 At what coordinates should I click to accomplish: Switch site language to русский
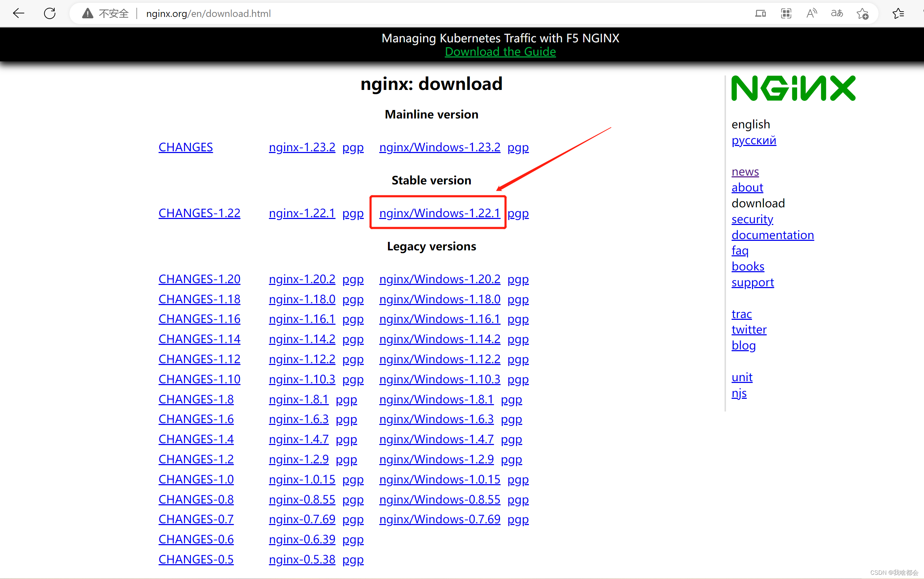754,141
